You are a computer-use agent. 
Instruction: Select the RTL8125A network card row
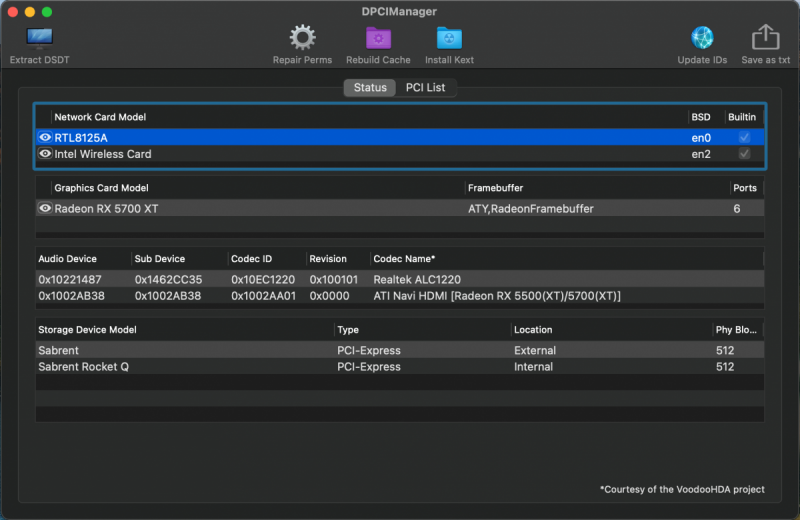(x=399, y=137)
